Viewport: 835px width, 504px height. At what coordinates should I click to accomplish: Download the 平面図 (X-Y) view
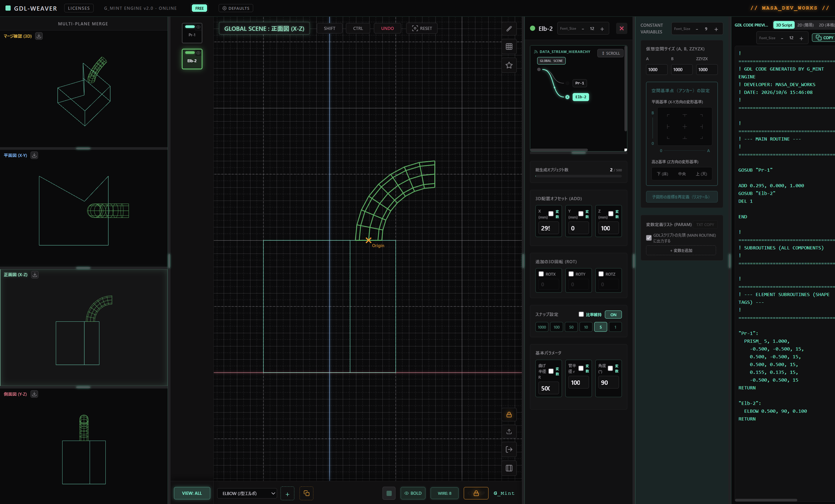(34, 155)
